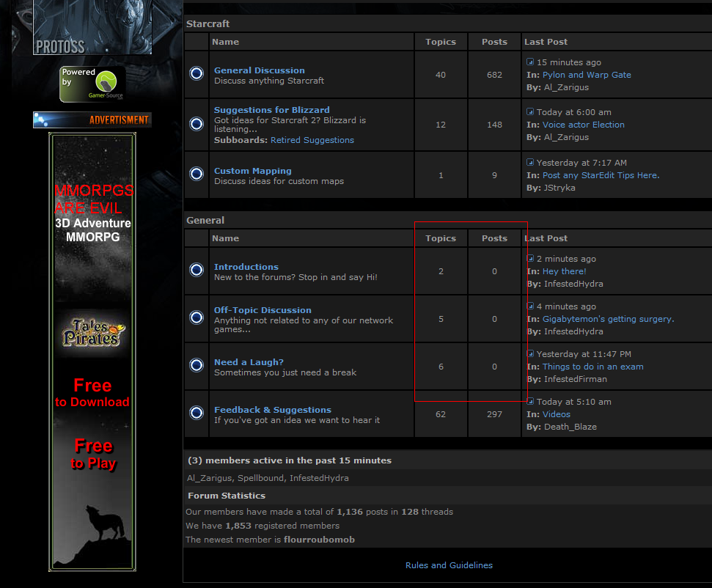Click the Custom Mapping board status icon
This screenshot has width=712, height=588.
point(197,174)
